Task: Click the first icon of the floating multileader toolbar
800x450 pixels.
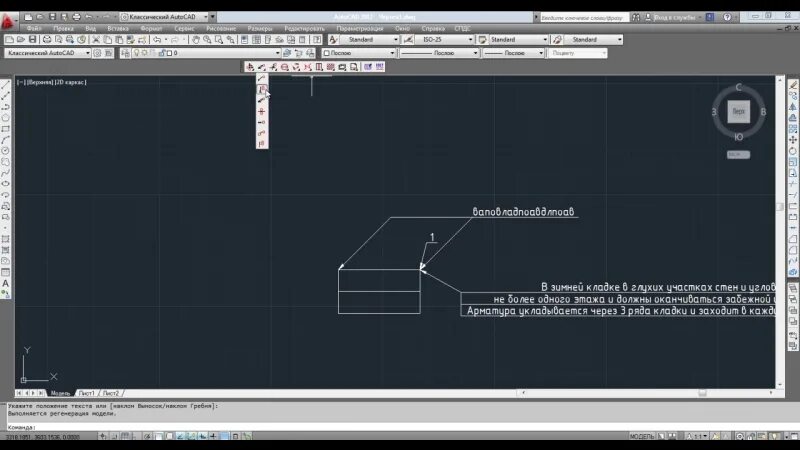Action: coord(249,67)
